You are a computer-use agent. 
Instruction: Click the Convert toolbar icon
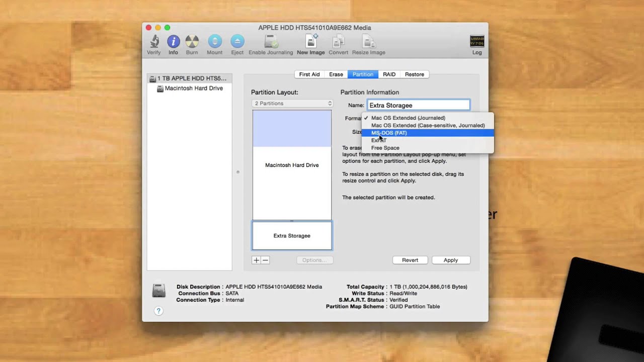click(339, 41)
